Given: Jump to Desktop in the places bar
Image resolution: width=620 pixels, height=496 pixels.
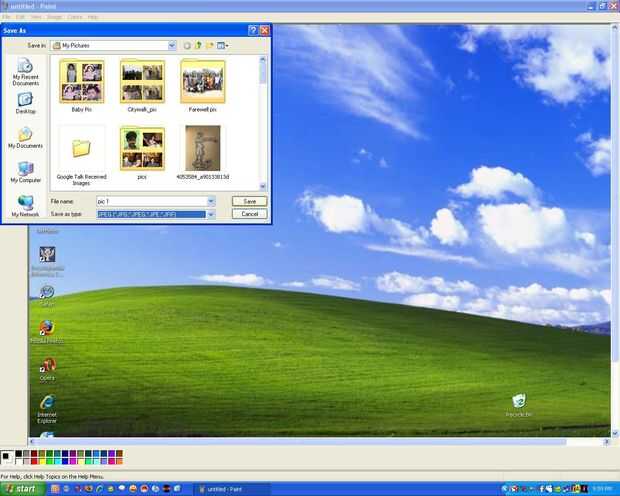Looking at the screenshot, I should coord(25,103).
